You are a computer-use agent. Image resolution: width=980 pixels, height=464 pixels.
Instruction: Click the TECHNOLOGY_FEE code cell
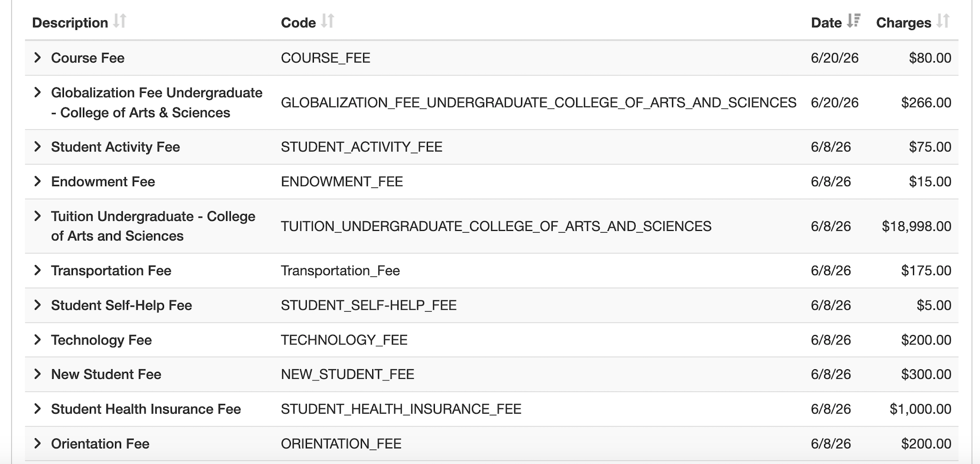(344, 340)
